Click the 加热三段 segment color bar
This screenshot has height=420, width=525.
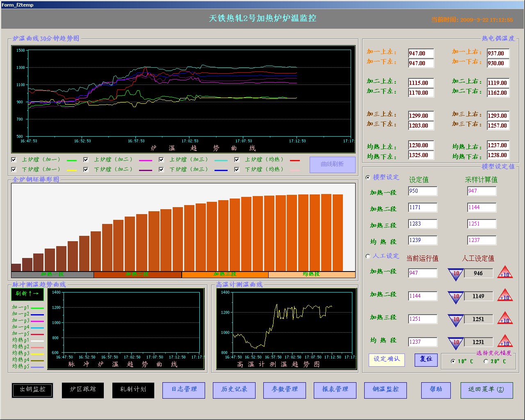pyautogui.click(x=225, y=274)
